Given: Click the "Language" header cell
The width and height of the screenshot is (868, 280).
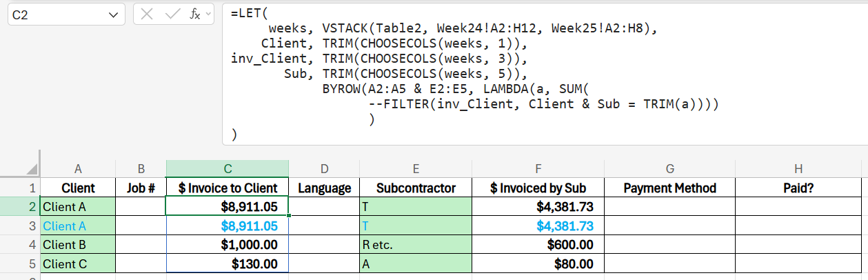Looking at the screenshot, I should pyautogui.click(x=324, y=188).
